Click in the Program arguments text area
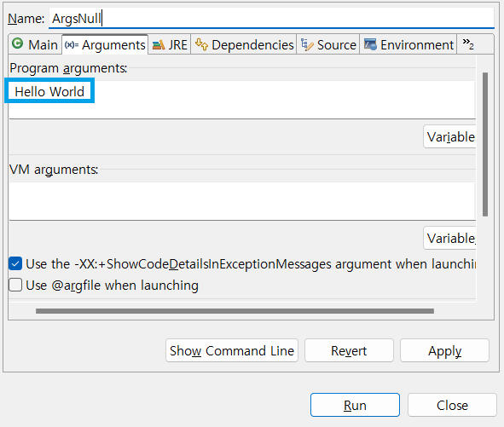 tap(242, 100)
